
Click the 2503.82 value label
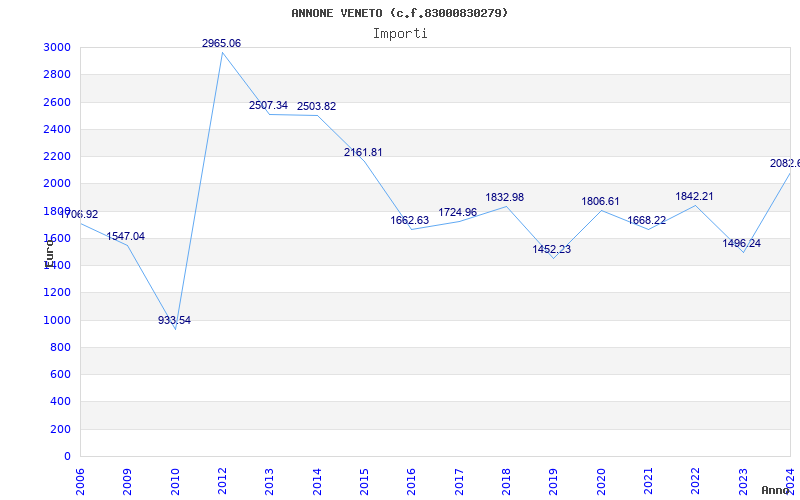[x=316, y=106]
